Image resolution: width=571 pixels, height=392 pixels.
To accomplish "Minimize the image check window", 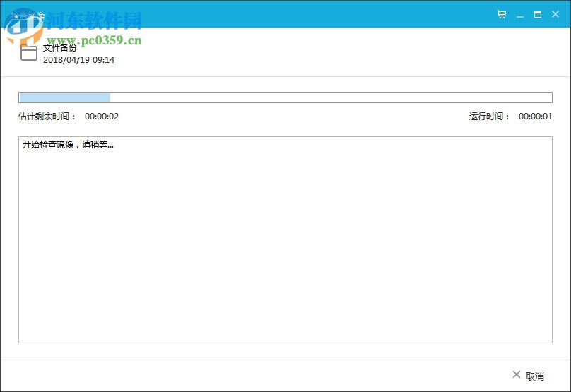I will click(x=520, y=16).
